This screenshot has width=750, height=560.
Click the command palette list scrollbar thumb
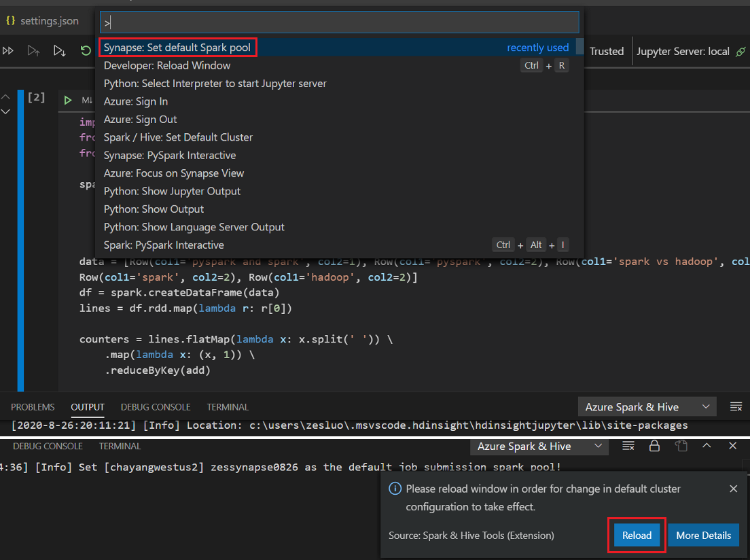pos(579,47)
